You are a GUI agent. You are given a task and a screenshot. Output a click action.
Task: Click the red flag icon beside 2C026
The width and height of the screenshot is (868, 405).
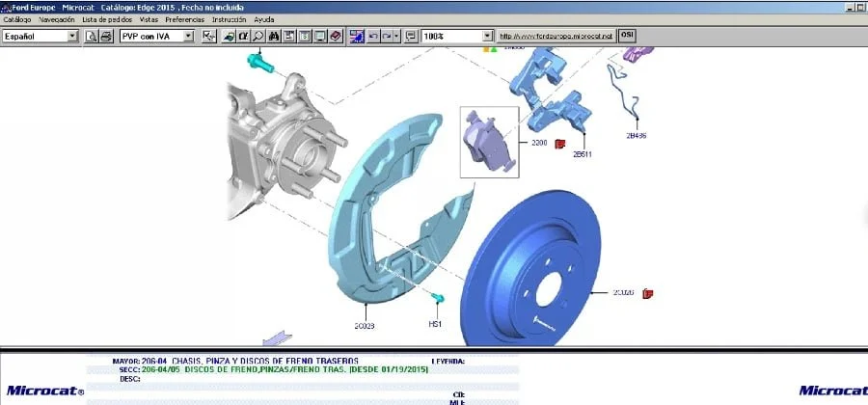click(648, 293)
